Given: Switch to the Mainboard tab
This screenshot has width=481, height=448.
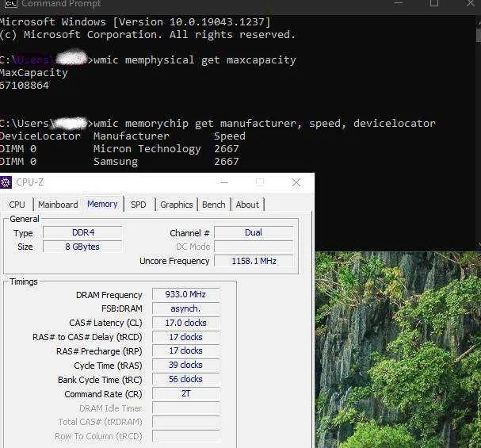Looking at the screenshot, I should (x=58, y=205).
